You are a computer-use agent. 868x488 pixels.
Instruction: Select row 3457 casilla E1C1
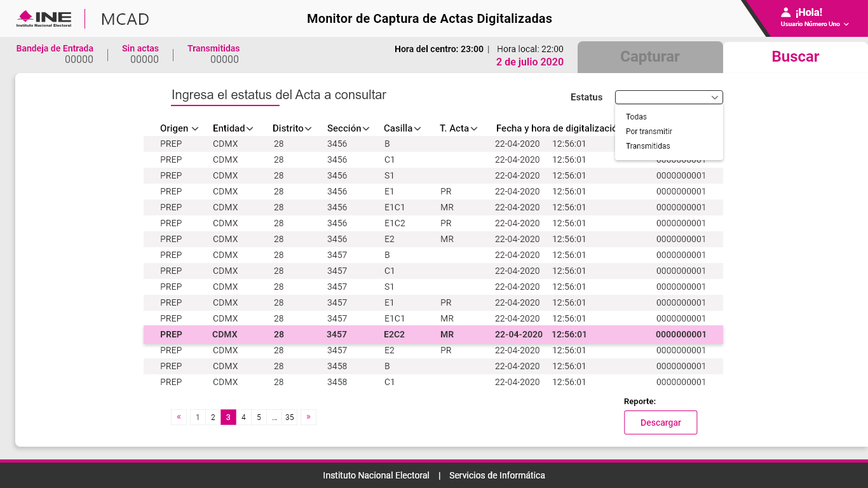[x=433, y=319]
